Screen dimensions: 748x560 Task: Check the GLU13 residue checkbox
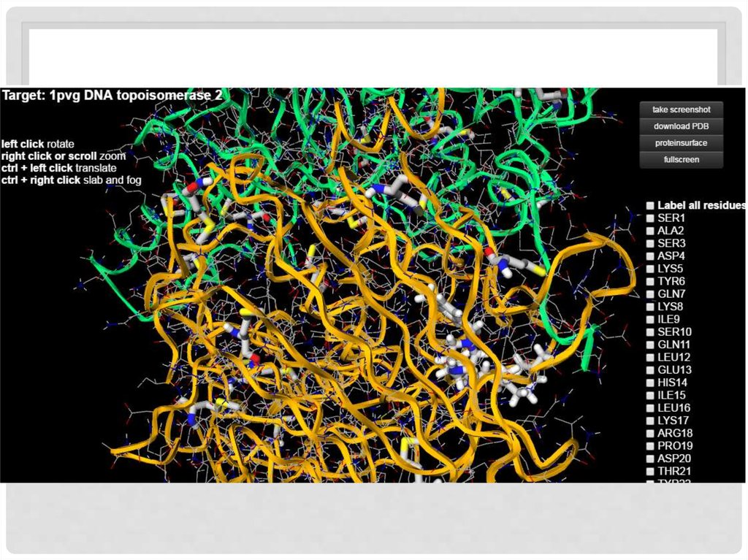[x=650, y=370]
